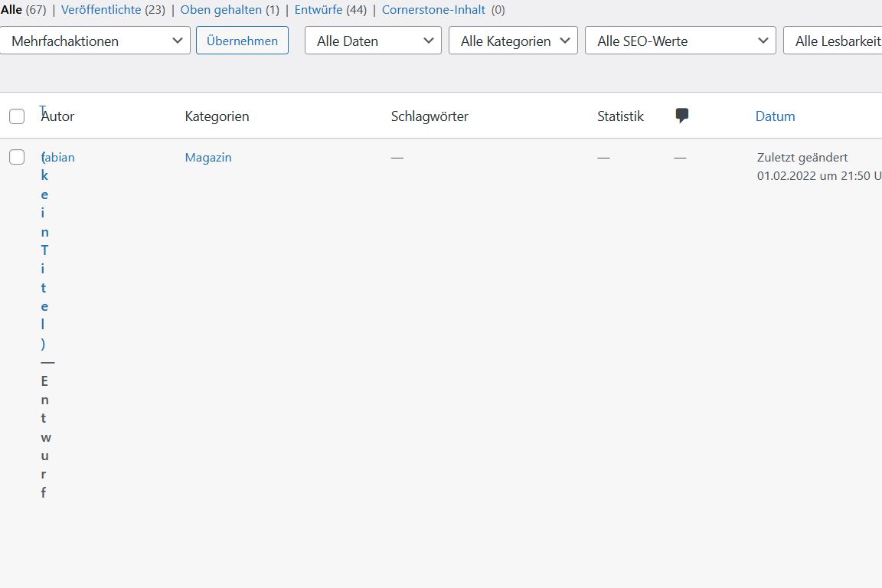This screenshot has height=588, width=882.
Task: Check the select-all checkbox in table header
Action: click(x=17, y=116)
